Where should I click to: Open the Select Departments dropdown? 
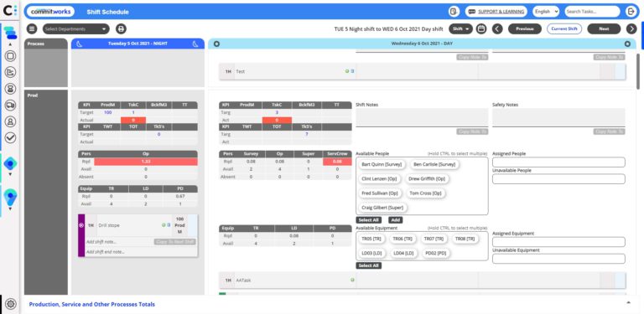[x=76, y=29]
